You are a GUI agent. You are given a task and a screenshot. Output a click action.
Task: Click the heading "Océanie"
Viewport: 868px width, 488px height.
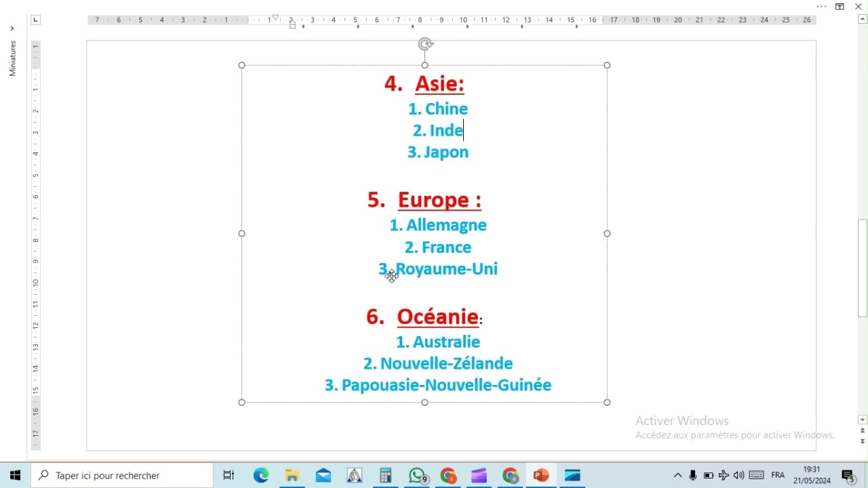tap(438, 317)
